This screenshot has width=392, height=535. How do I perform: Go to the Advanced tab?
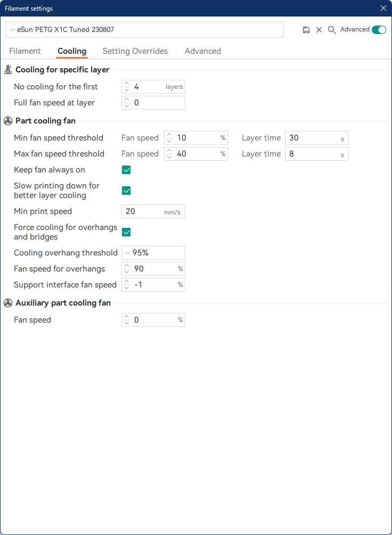coord(203,51)
